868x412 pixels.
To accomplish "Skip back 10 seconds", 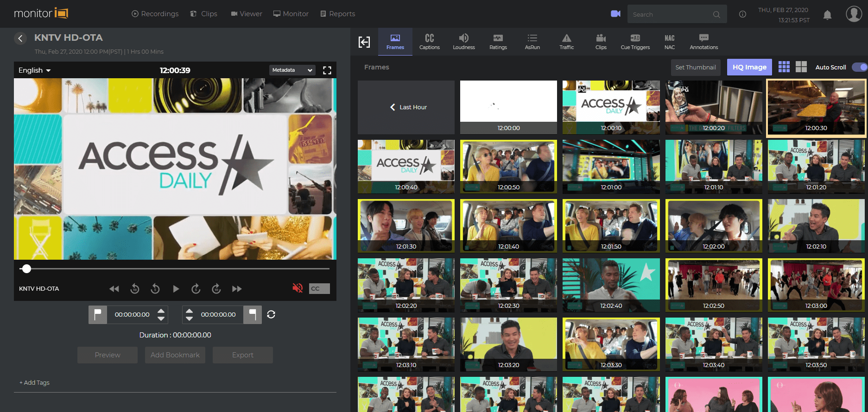I will click(135, 289).
